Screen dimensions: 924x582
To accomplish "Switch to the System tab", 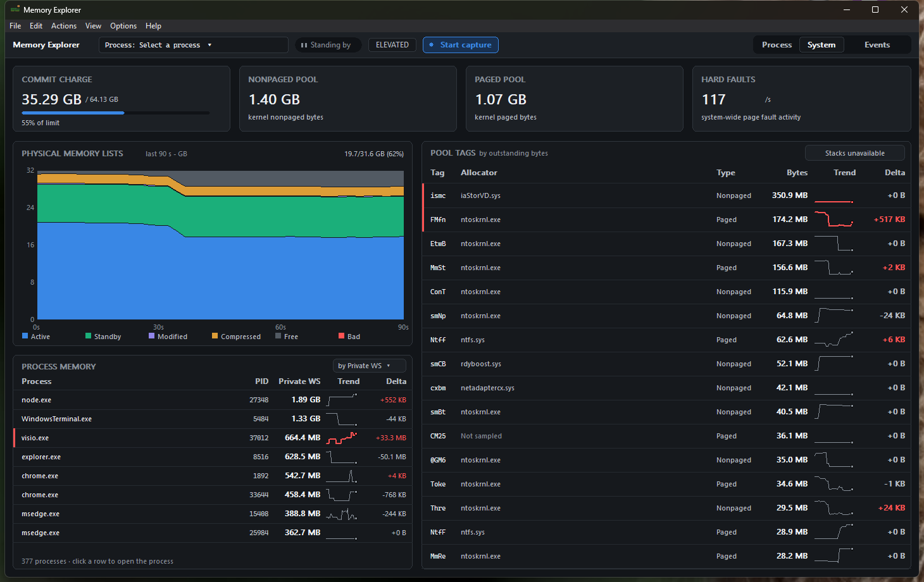I will [x=821, y=45].
